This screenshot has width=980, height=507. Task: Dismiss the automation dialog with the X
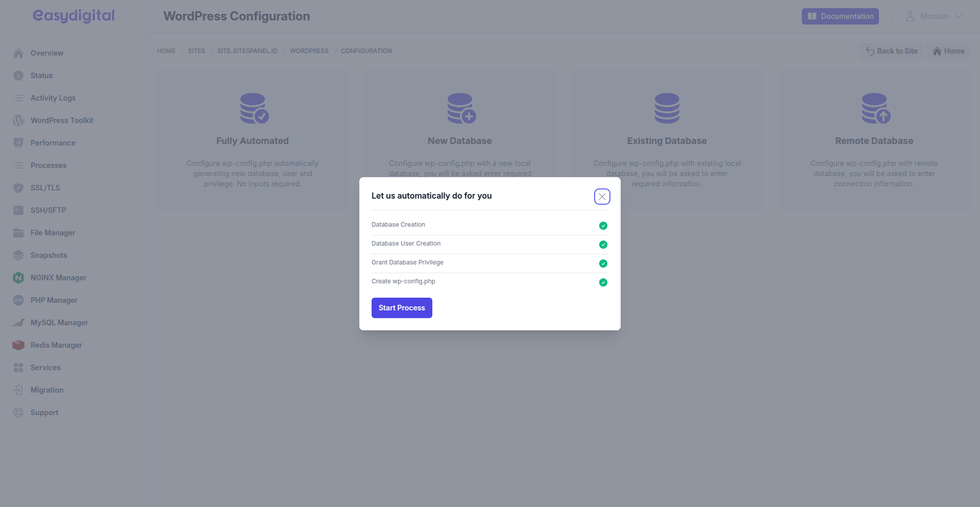pos(602,196)
